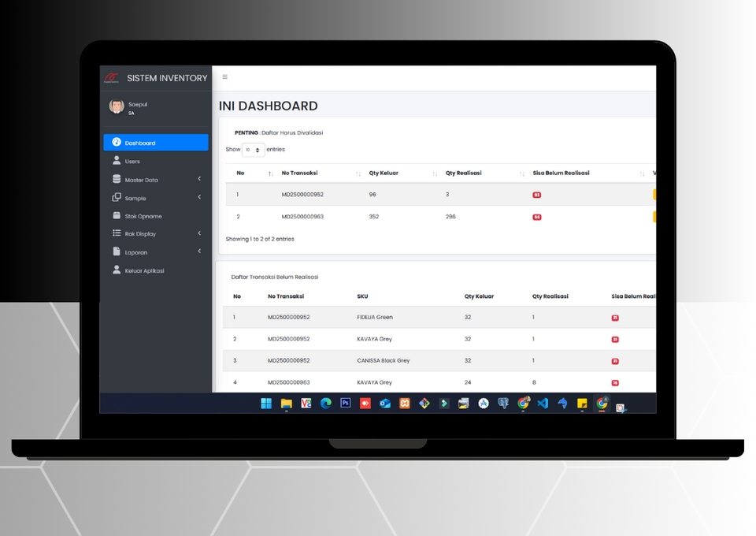Open the show entries count dropdown
Image resolution: width=756 pixels, height=536 pixels.
(253, 150)
